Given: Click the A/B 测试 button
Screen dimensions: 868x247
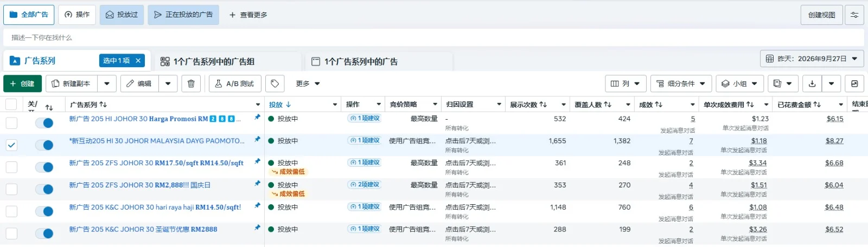Looking at the screenshot, I should click(235, 83).
